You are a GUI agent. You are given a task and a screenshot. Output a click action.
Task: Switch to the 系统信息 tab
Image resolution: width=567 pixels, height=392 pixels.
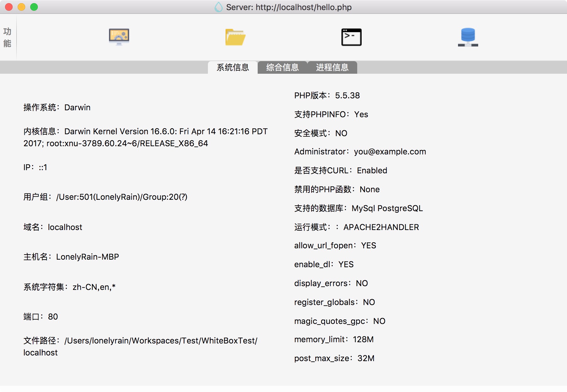pyautogui.click(x=233, y=67)
